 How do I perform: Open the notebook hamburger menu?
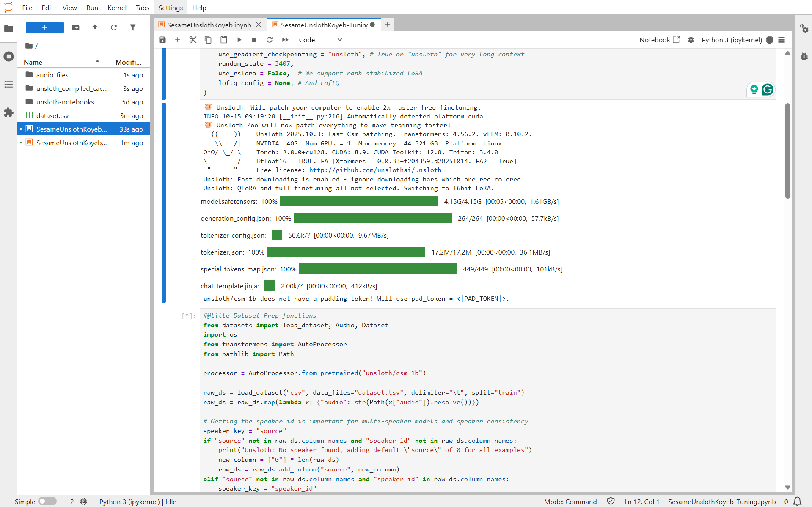click(x=782, y=39)
